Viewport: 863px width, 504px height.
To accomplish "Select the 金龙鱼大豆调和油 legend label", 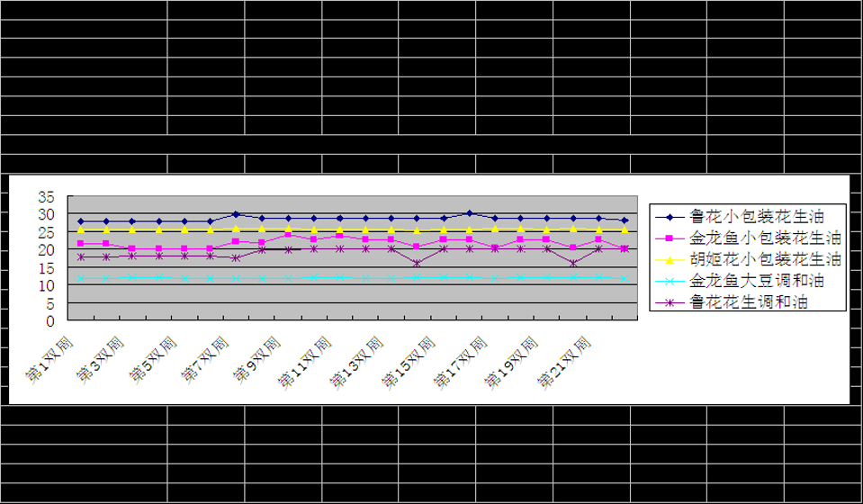I will (x=757, y=281).
